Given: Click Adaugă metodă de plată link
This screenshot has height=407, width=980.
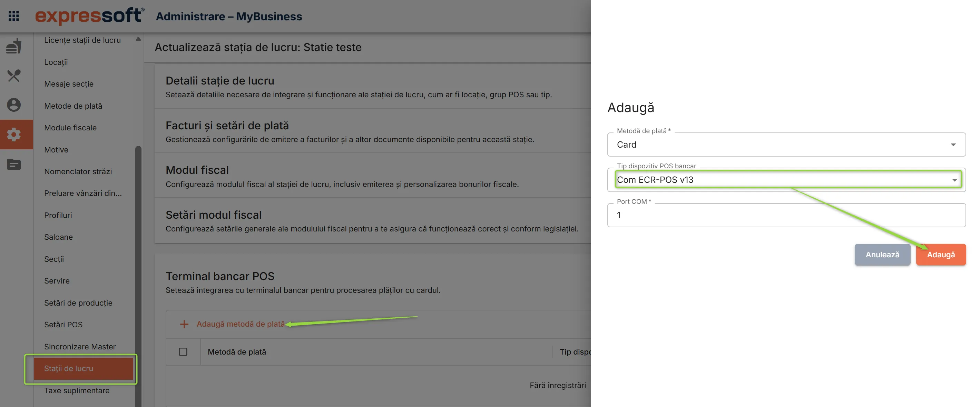Looking at the screenshot, I should click(x=241, y=324).
